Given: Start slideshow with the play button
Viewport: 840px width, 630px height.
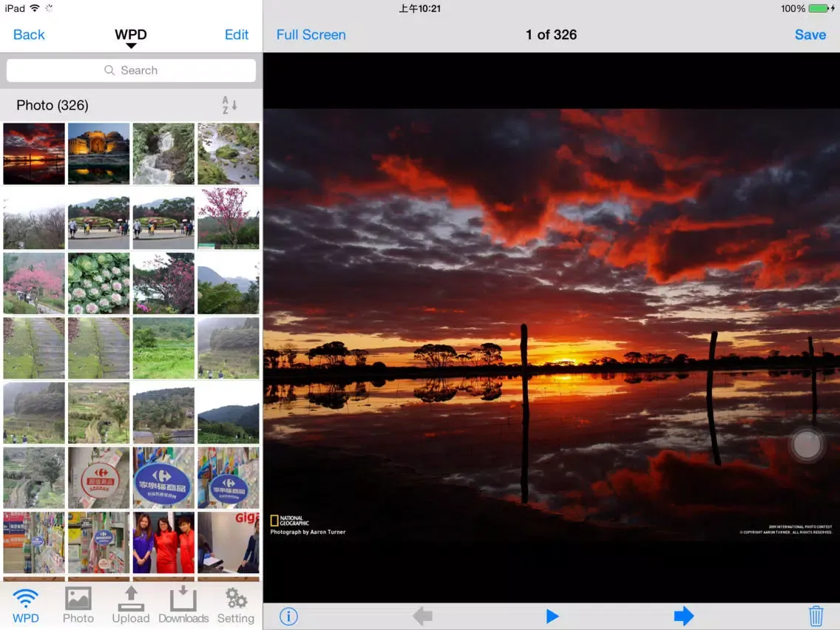Looking at the screenshot, I should [552, 616].
